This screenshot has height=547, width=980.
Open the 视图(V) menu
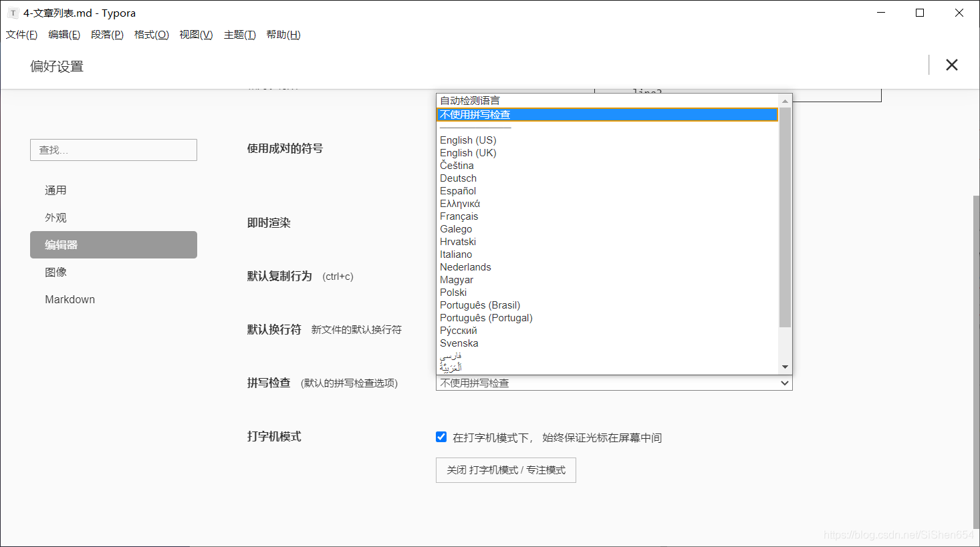click(196, 35)
